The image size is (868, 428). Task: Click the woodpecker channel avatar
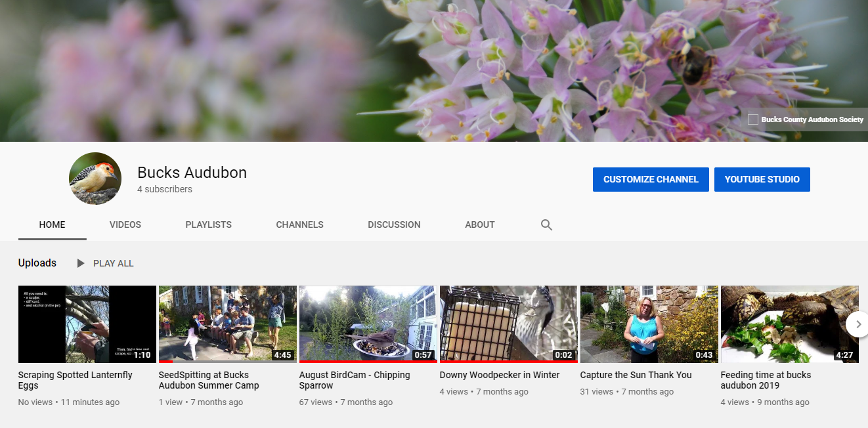tap(95, 179)
